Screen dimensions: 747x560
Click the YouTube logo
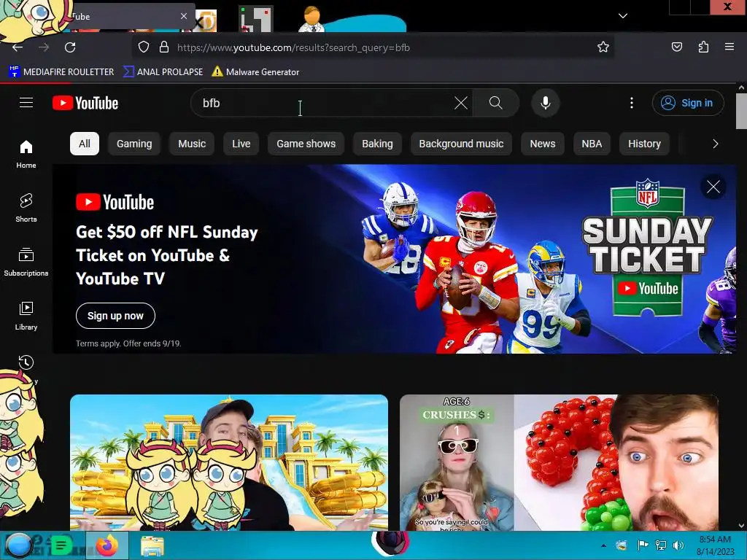coord(85,103)
